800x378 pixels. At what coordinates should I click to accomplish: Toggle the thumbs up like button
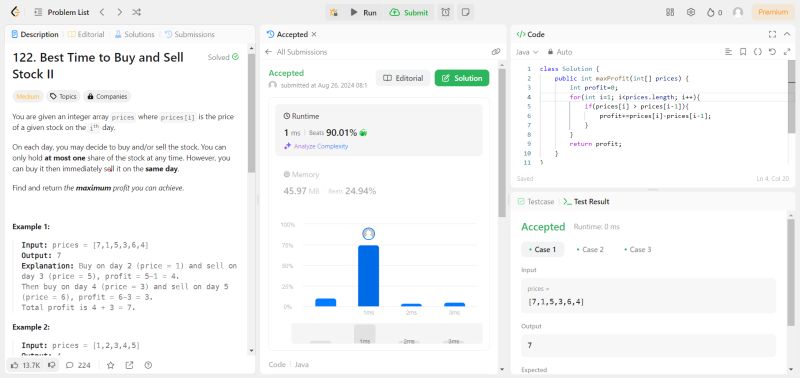(25, 365)
